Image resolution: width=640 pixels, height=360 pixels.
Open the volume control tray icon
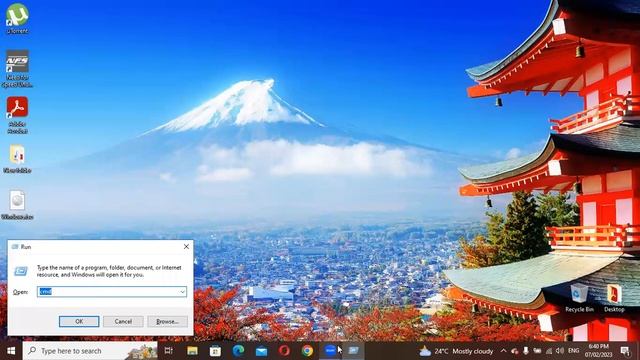pyautogui.click(x=560, y=351)
